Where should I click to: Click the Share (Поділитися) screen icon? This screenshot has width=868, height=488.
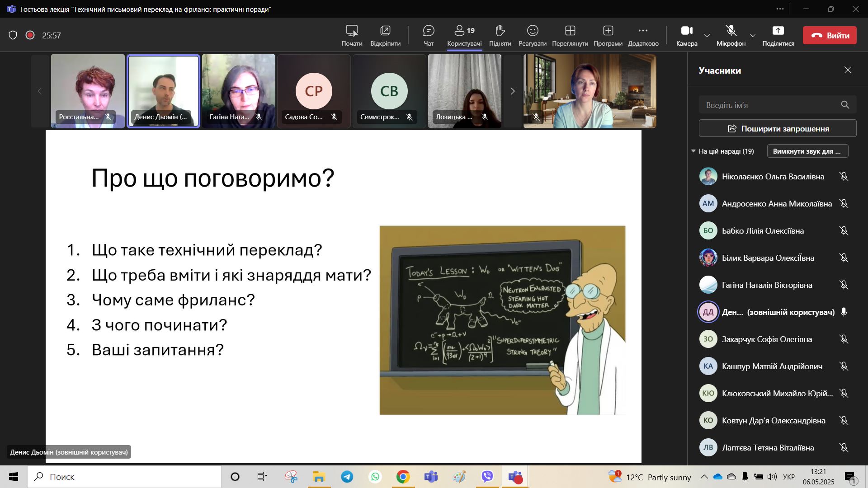point(778,31)
